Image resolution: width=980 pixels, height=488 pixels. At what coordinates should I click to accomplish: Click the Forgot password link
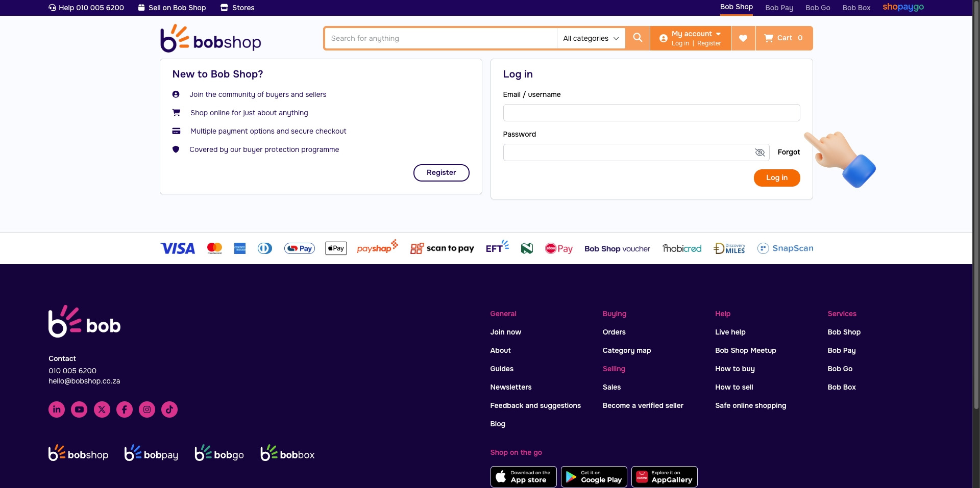[789, 152]
